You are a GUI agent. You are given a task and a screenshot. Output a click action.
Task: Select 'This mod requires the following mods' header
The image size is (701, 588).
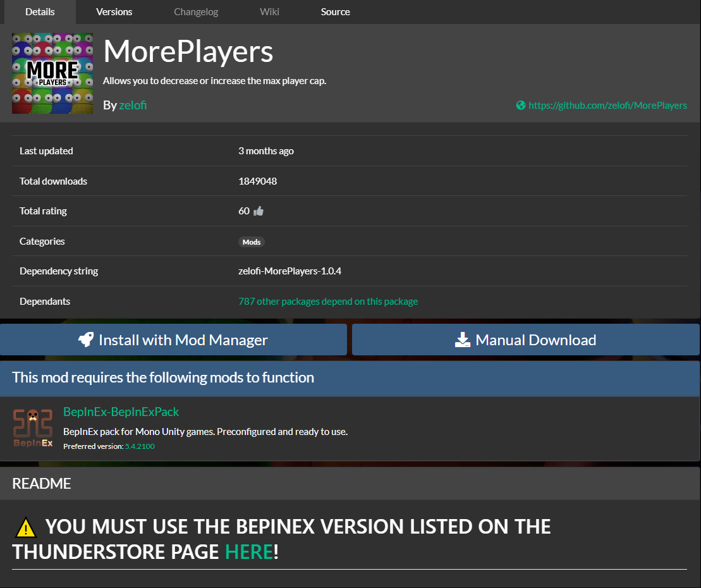click(163, 377)
